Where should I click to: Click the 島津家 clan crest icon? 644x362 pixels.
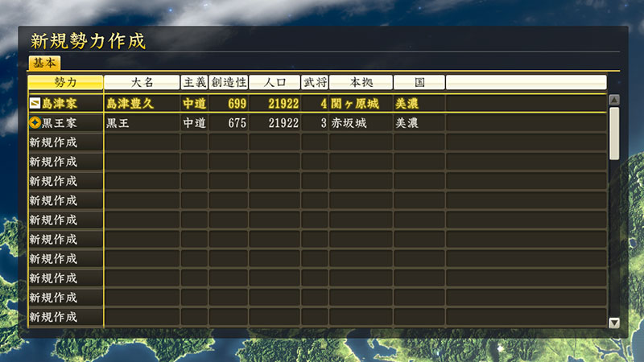(35, 104)
